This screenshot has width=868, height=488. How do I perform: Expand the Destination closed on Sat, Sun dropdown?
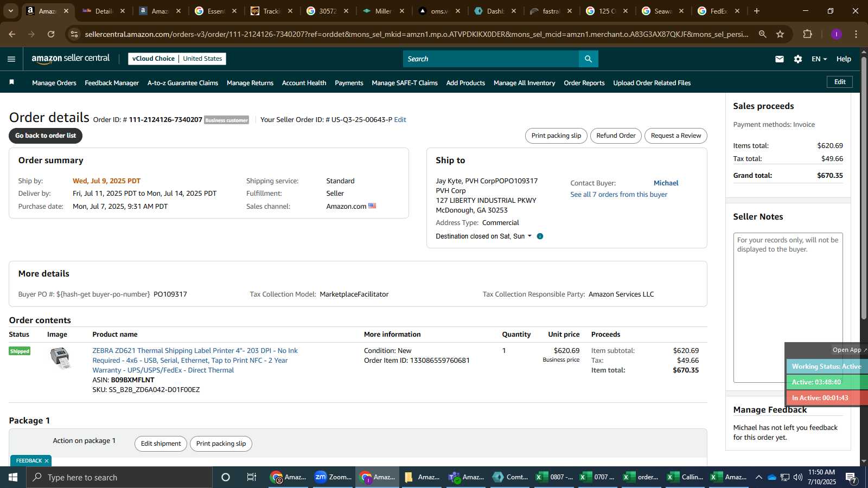(x=483, y=236)
